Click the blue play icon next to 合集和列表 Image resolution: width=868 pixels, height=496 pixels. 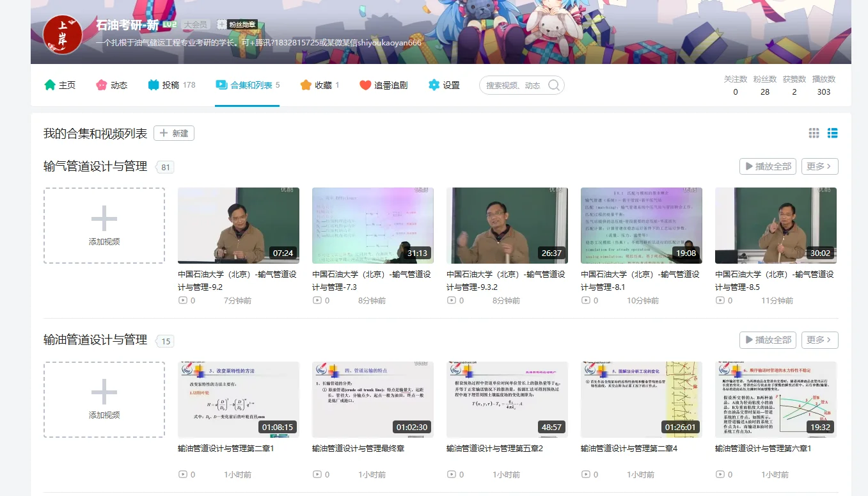pyautogui.click(x=221, y=84)
